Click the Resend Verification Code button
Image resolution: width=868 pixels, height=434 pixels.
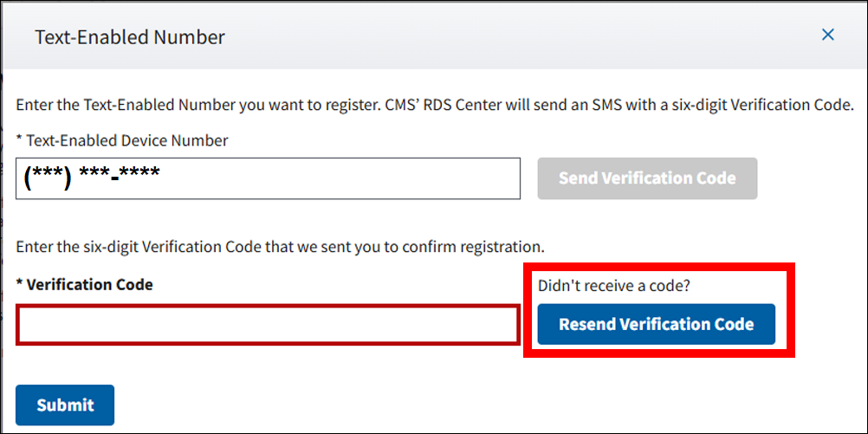point(656,325)
